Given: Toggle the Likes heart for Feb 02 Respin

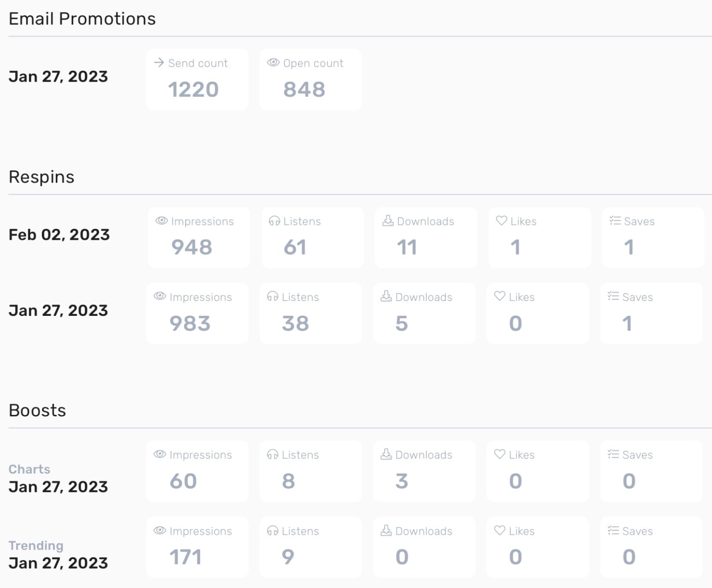Looking at the screenshot, I should pyautogui.click(x=501, y=221).
